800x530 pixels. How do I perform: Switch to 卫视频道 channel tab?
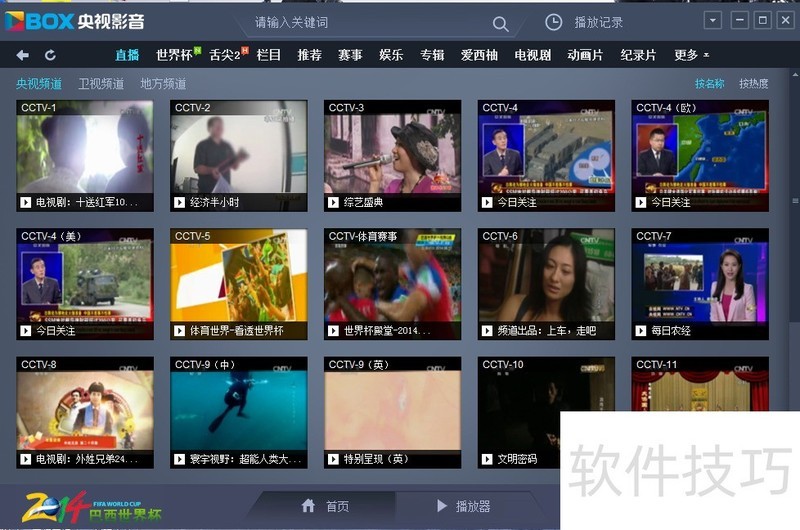(101, 84)
